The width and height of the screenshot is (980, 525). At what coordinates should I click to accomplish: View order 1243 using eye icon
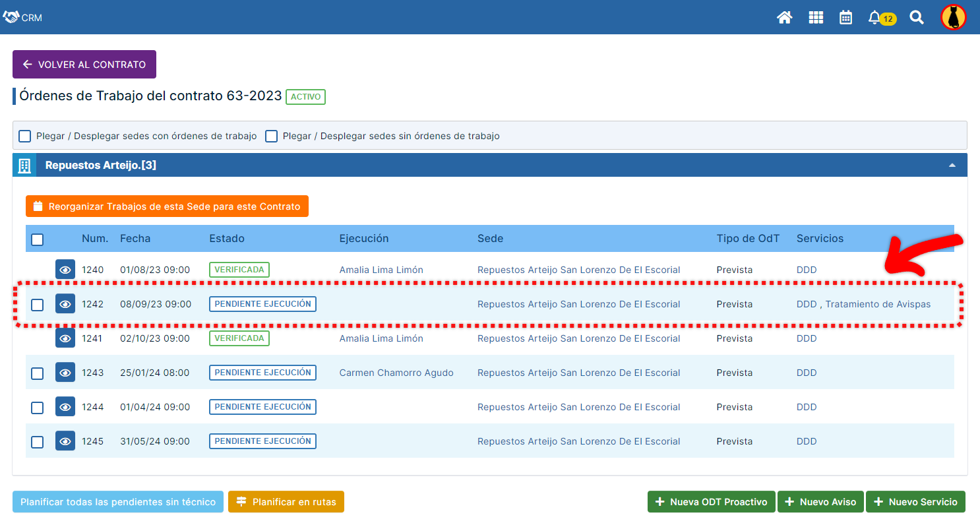point(65,373)
